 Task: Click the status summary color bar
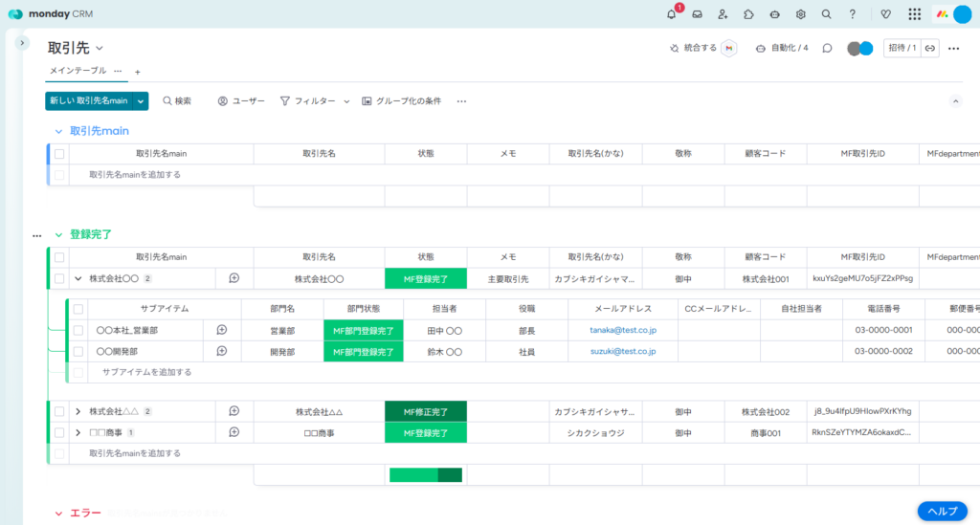425,475
